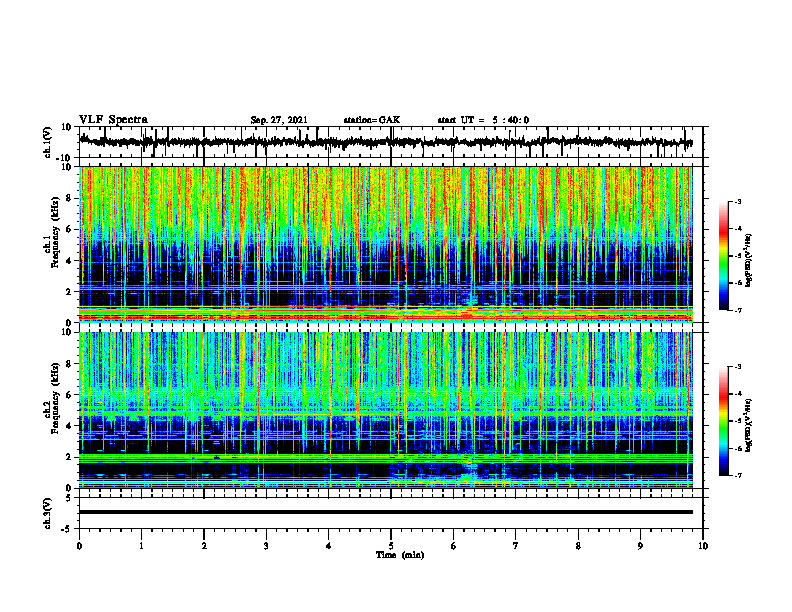Click the ch.1 color bar log(PSD) label
792x612 pixels.
[749, 261]
